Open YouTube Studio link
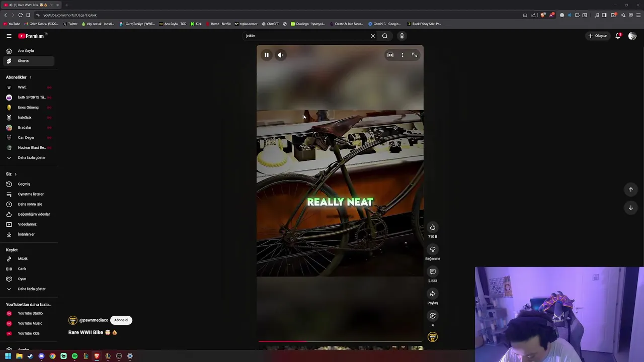 pos(28,313)
